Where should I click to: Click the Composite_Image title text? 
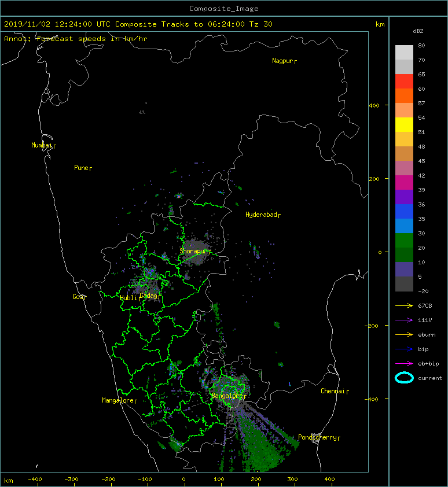pos(224,9)
